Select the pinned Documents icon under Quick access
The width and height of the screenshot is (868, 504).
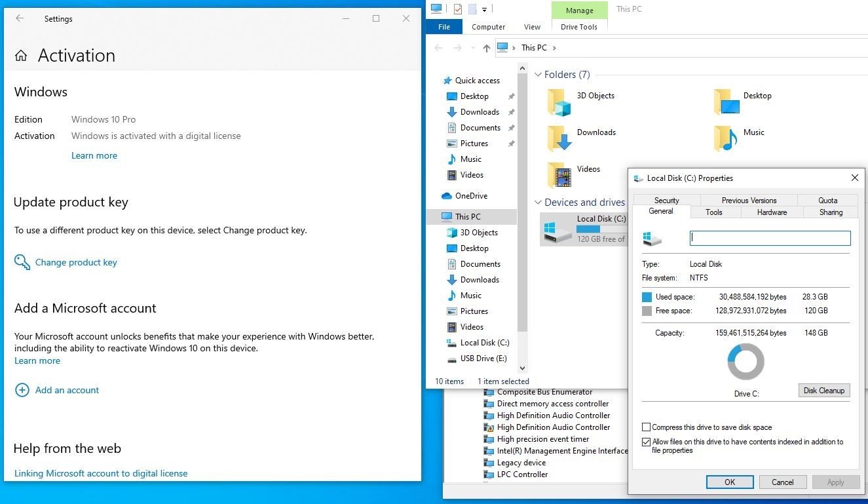(452, 128)
